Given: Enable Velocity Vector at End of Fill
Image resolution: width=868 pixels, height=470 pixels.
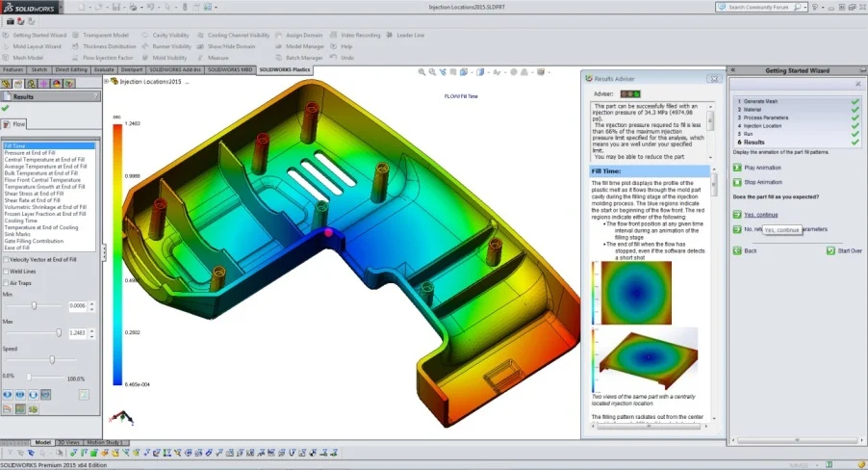Looking at the screenshot, I should point(6,259).
